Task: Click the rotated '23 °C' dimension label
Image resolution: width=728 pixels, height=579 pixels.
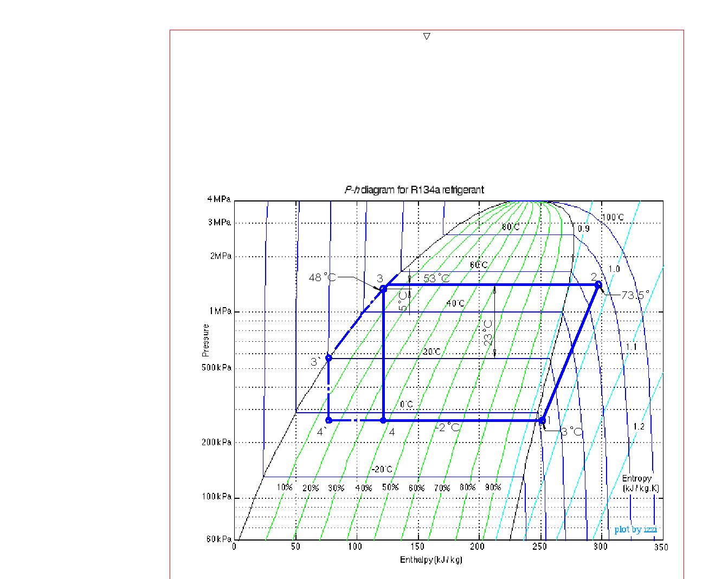Action: [x=488, y=332]
